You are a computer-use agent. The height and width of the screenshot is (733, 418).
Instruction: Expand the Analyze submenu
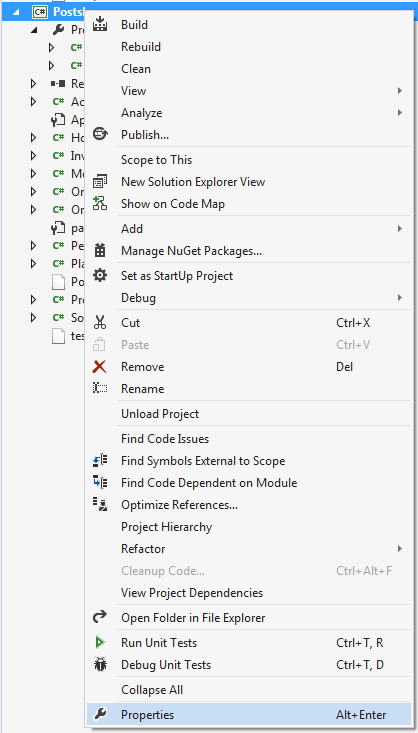(x=400, y=113)
